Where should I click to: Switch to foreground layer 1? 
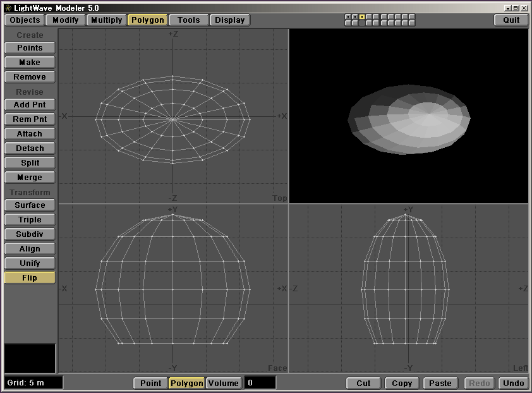coord(348,16)
